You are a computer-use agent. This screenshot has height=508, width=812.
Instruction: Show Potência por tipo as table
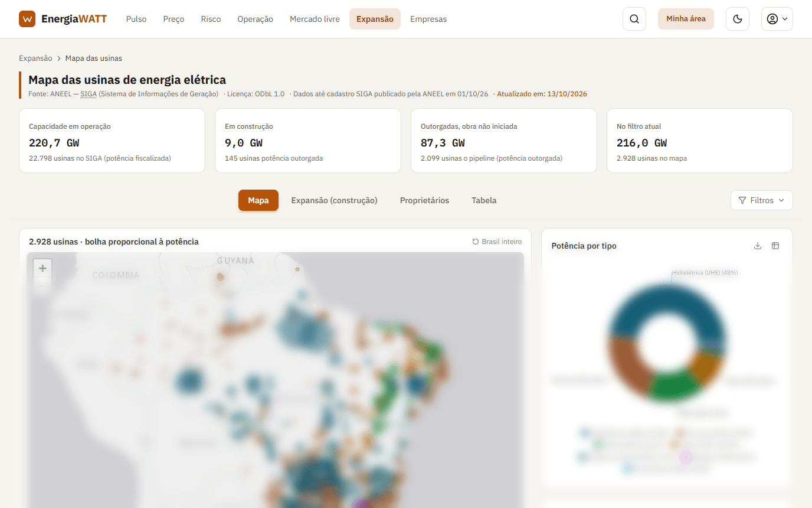click(x=775, y=246)
